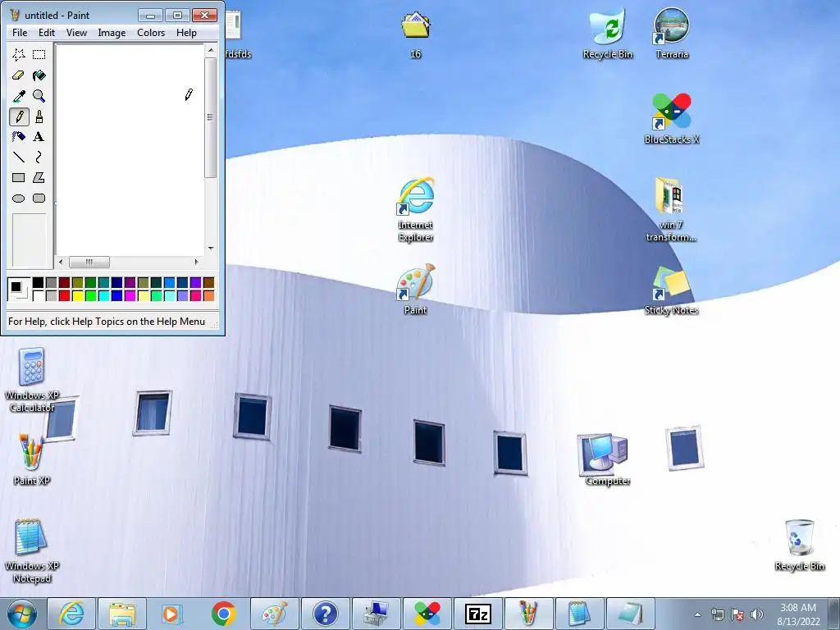Image resolution: width=840 pixels, height=630 pixels.
Task: Click the network tray icon
Action: (717, 614)
